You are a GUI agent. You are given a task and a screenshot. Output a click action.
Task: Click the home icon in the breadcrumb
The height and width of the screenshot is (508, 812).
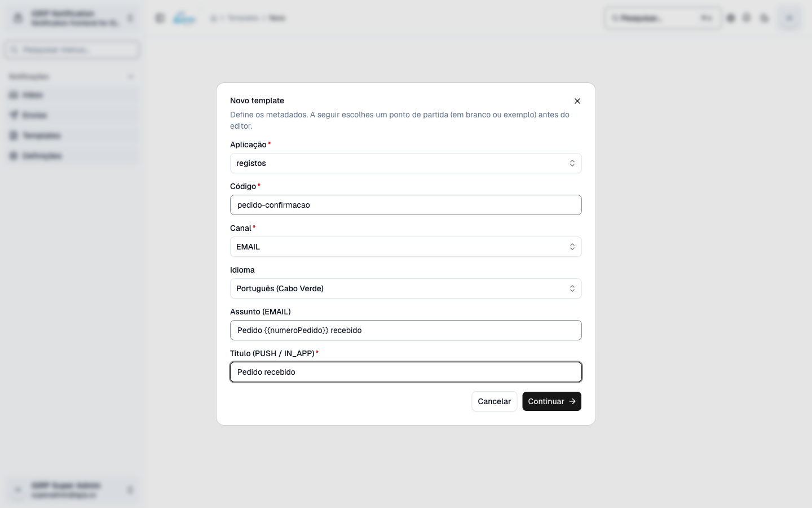pos(214,18)
